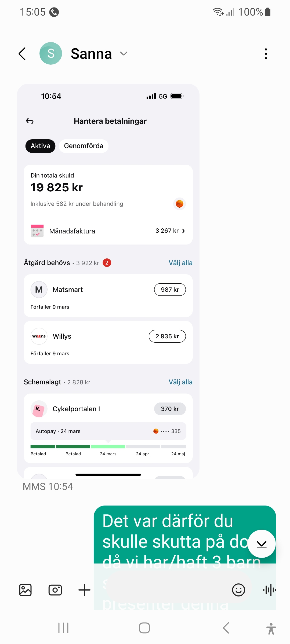Open the gallery image picker icon
The width and height of the screenshot is (290, 644).
[x=26, y=590]
